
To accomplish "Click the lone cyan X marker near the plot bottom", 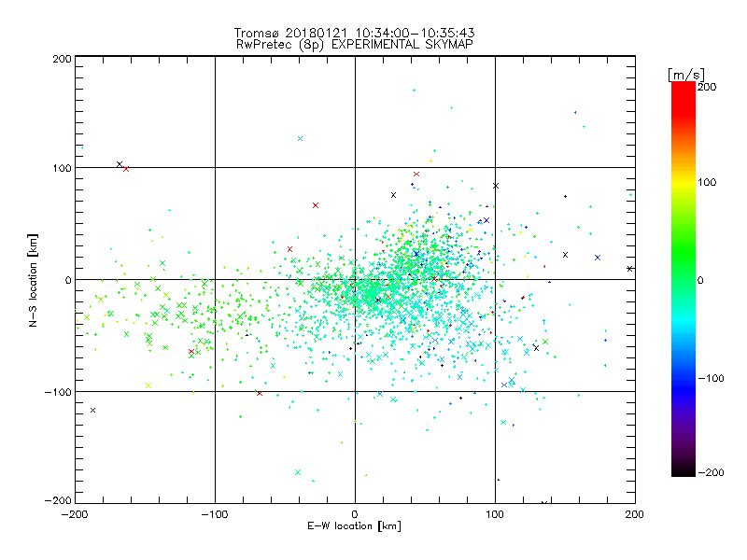I will [298, 472].
